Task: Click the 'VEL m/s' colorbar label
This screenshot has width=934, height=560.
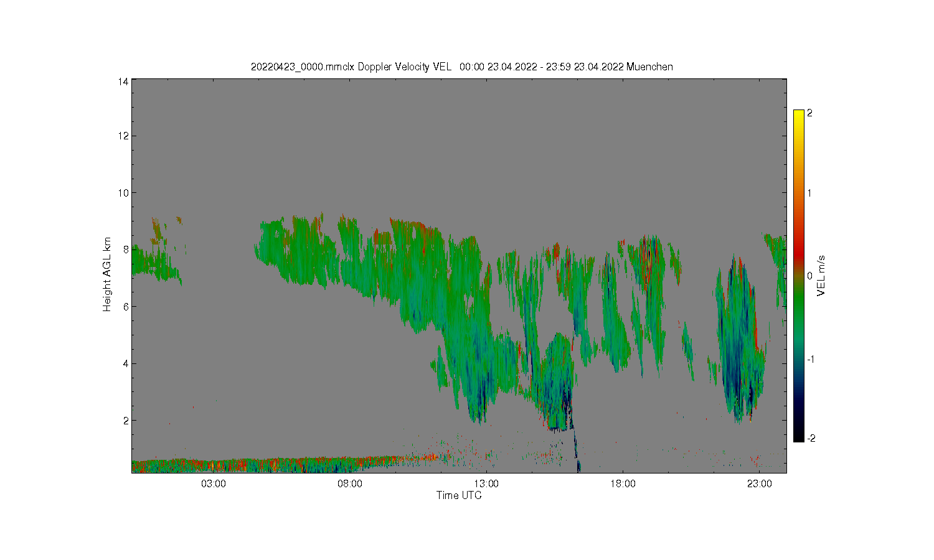Action: pos(821,276)
